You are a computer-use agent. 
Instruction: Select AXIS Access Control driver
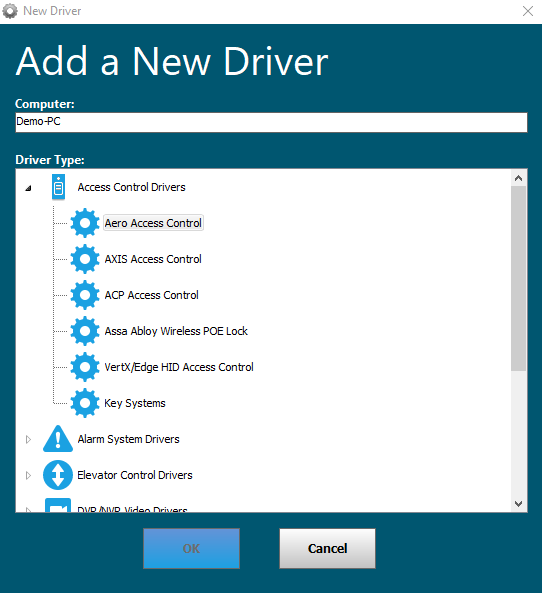click(x=153, y=259)
